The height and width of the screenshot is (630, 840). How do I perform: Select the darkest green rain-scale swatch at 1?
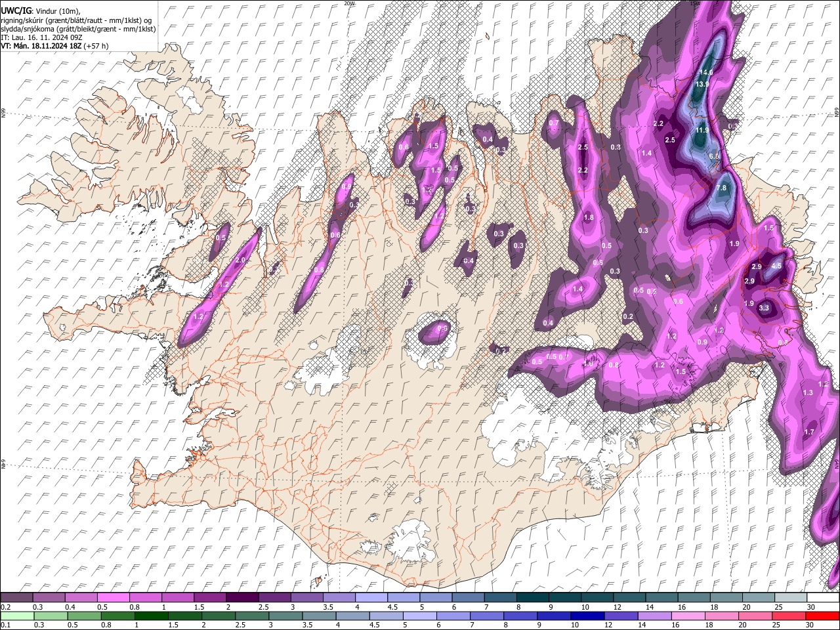pos(152,616)
